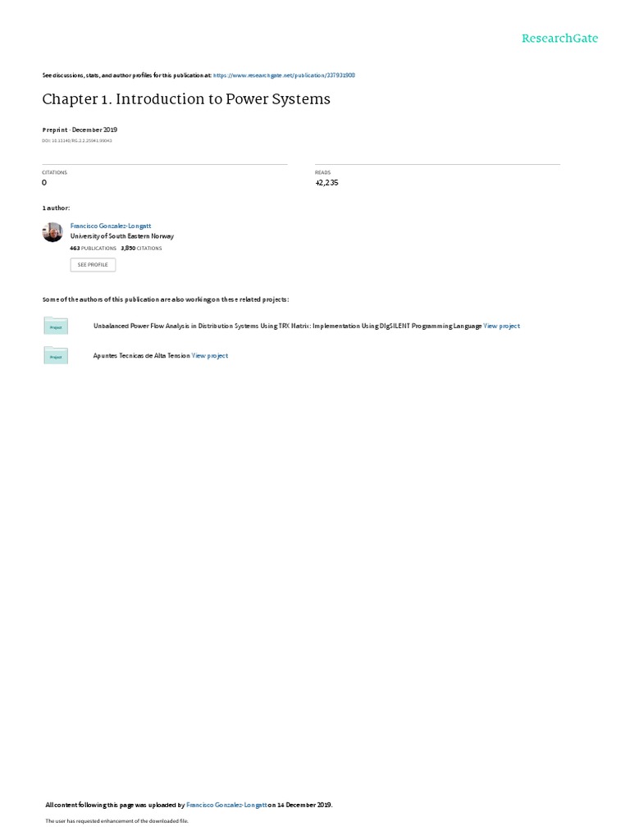
Task: Click the Apuntes Tecnicas de Alta Tension title
Action: (x=141, y=356)
